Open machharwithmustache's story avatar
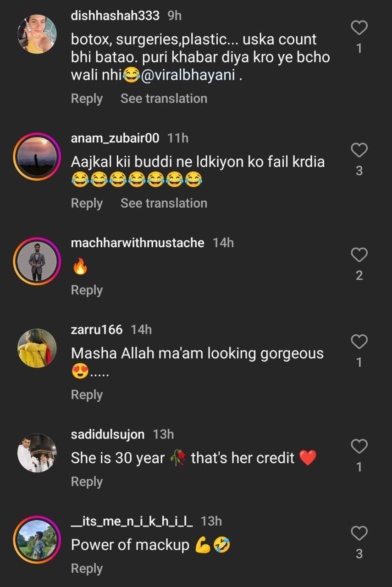Viewport: 392px width, 587px height. (x=37, y=261)
